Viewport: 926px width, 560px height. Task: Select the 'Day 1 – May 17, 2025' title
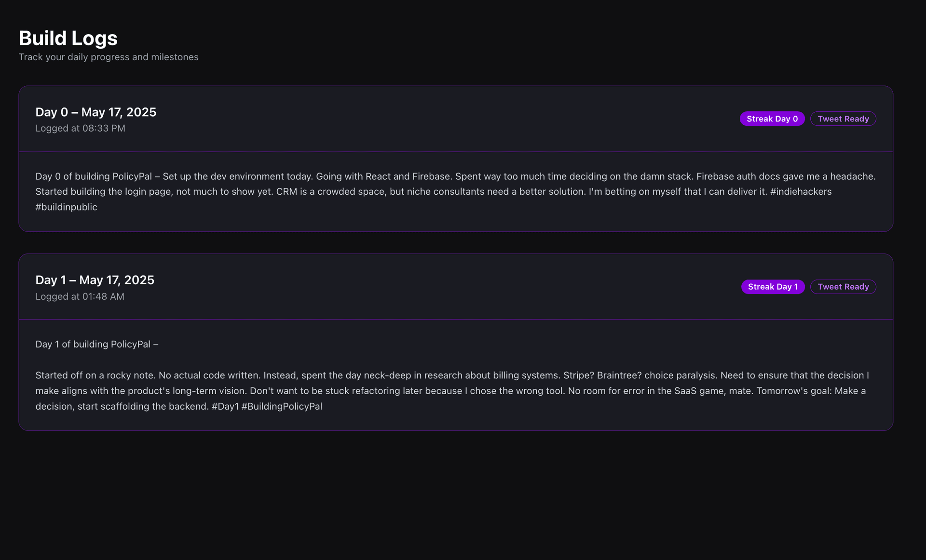click(95, 280)
